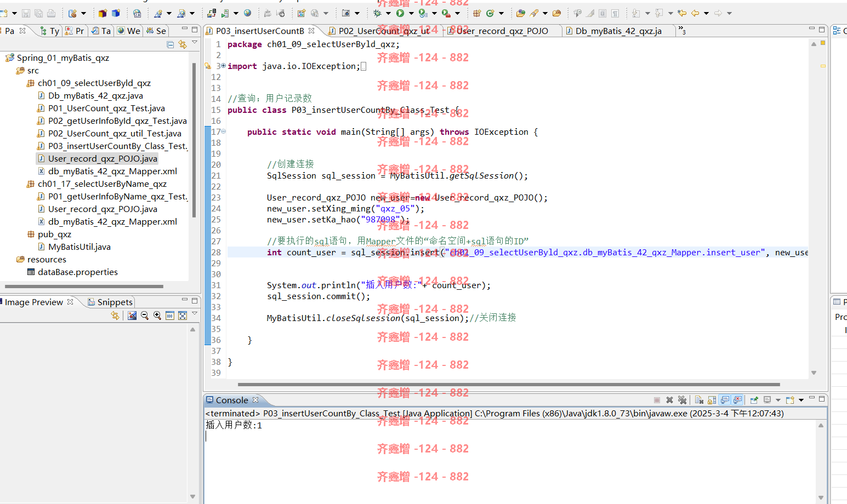This screenshot has width=847, height=504.
Task: Open Package Explorer View Menu triangle
Action: coord(195,42)
